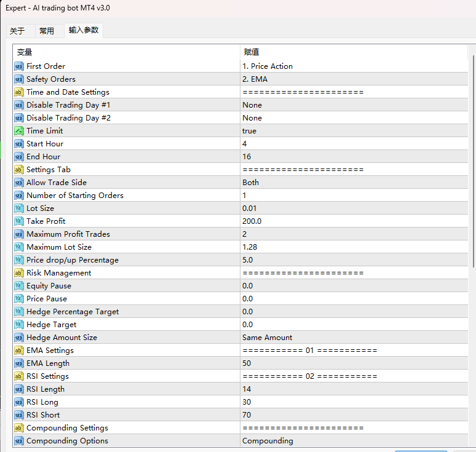Click the string icon beside Risk Management
Screen dimensions: 476x452
click(19, 273)
